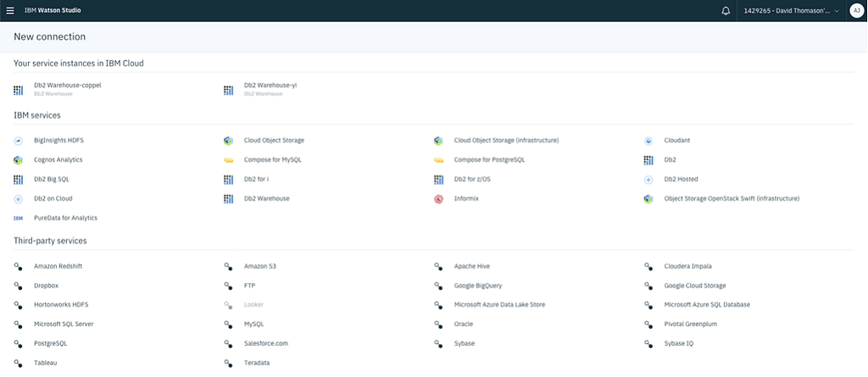
Task: Select Compose for PostgreSQL
Action: pos(489,160)
